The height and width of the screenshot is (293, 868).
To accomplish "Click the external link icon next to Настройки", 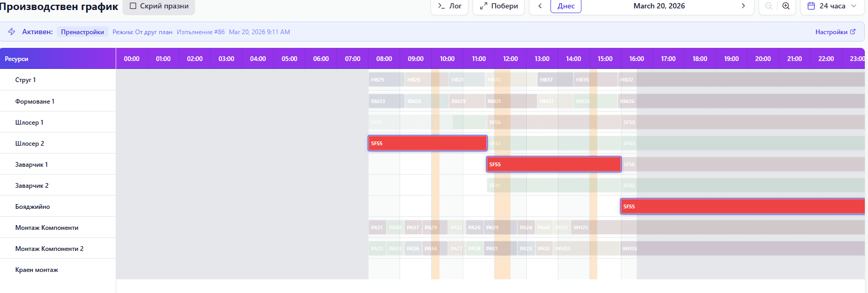I will [853, 32].
